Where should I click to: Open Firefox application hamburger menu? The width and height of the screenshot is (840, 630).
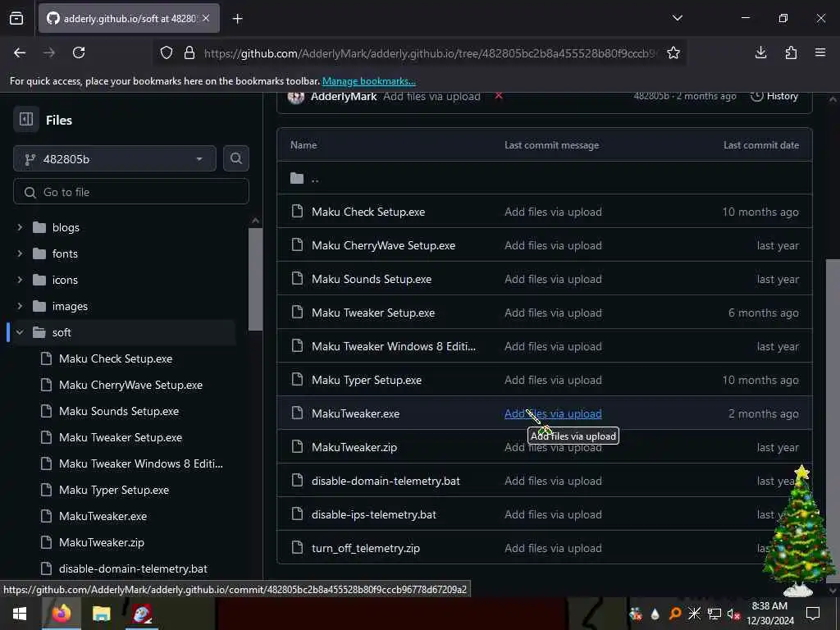pos(820,52)
